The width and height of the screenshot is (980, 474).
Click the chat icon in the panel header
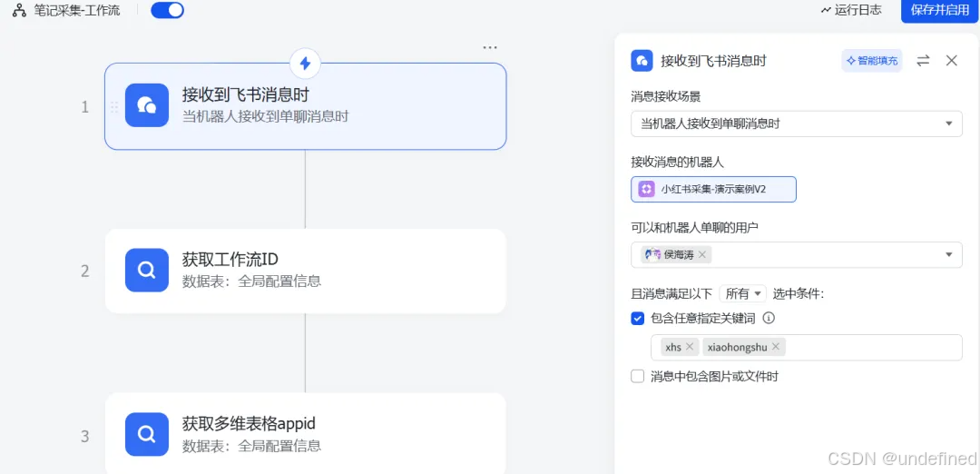[642, 61]
